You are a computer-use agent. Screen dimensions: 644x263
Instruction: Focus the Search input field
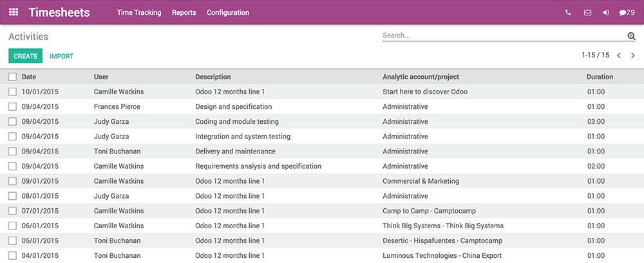point(504,35)
